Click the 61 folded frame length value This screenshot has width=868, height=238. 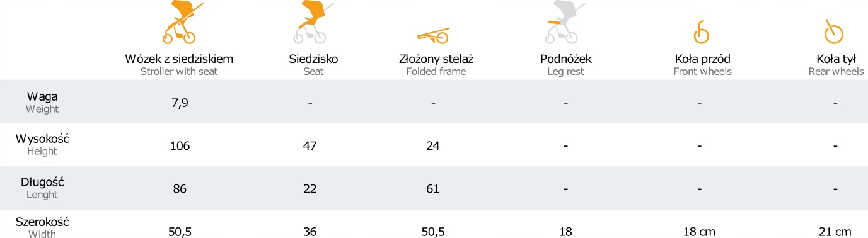click(x=432, y=189)
